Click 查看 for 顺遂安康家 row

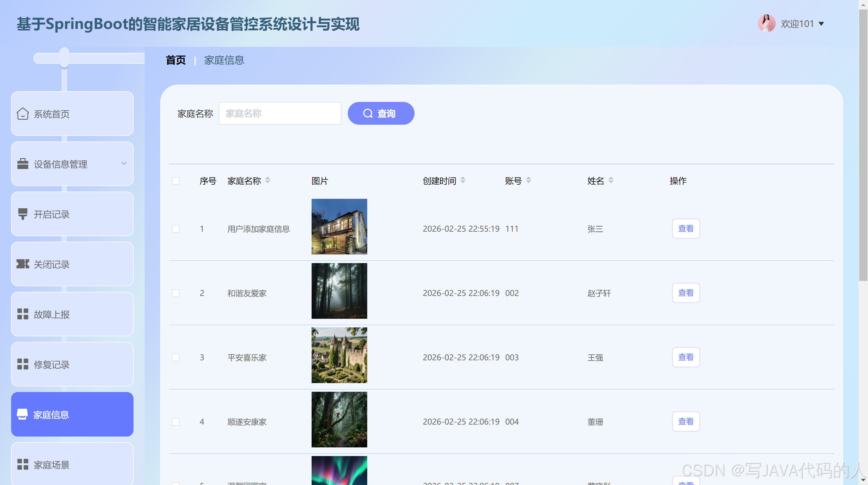coord(686,422)
